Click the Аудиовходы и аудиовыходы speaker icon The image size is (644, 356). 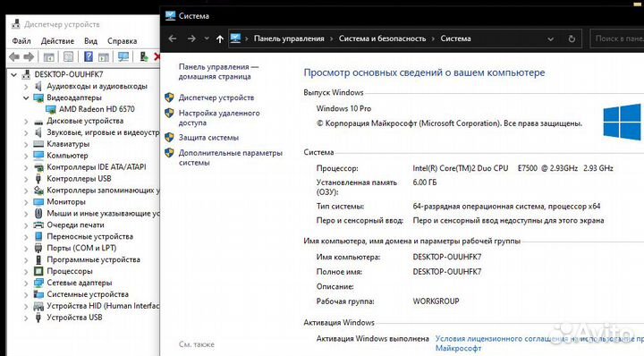(x=38, y=86)
